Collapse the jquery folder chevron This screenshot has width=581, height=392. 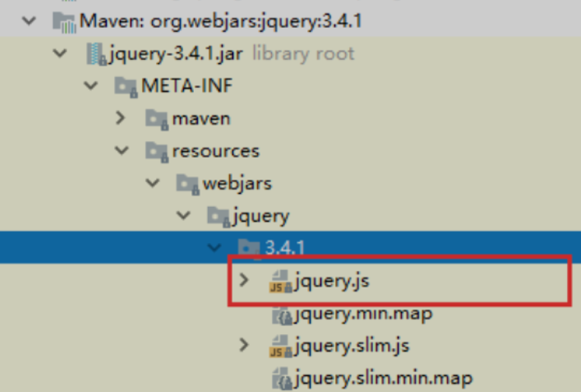183,216
